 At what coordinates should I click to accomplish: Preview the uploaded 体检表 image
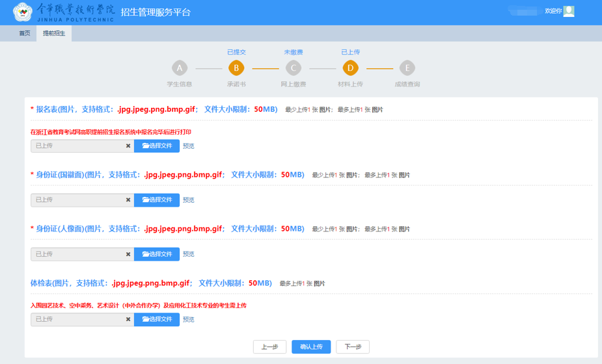189,320
